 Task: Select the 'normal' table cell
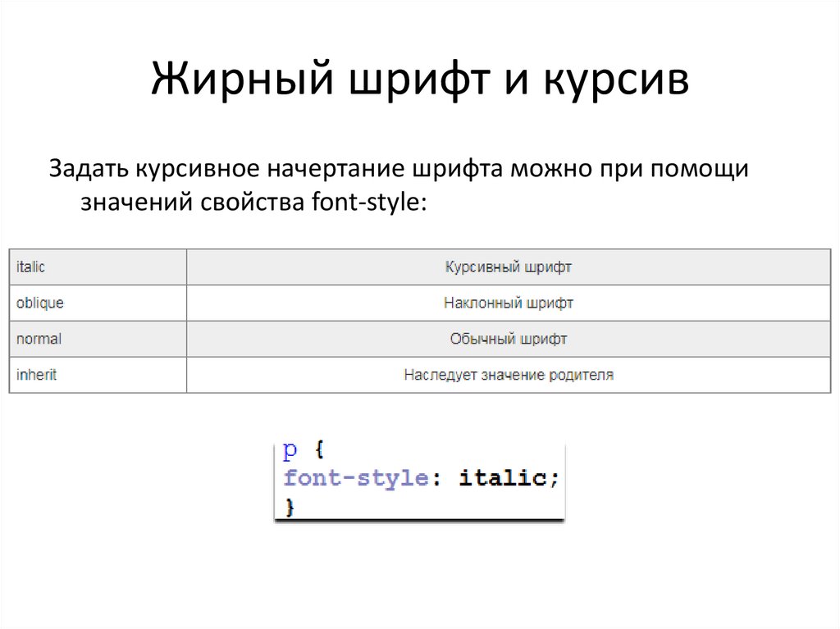[98, 339]
